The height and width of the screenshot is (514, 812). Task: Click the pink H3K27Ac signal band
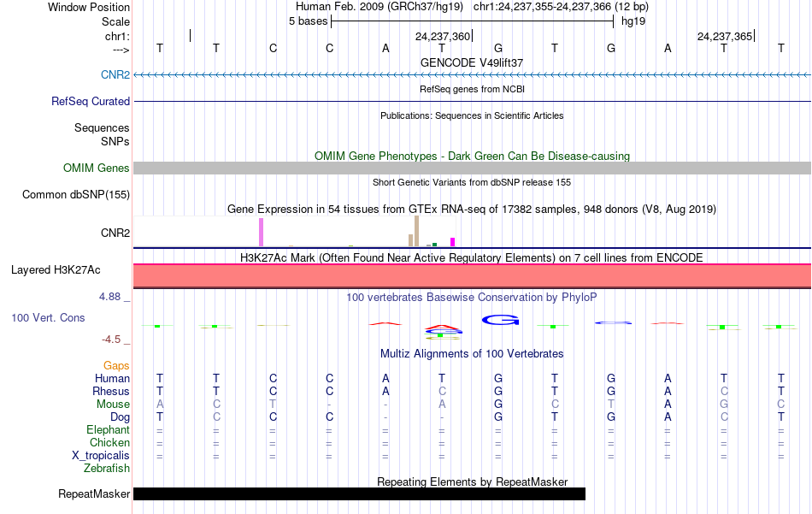pos(473,275)
